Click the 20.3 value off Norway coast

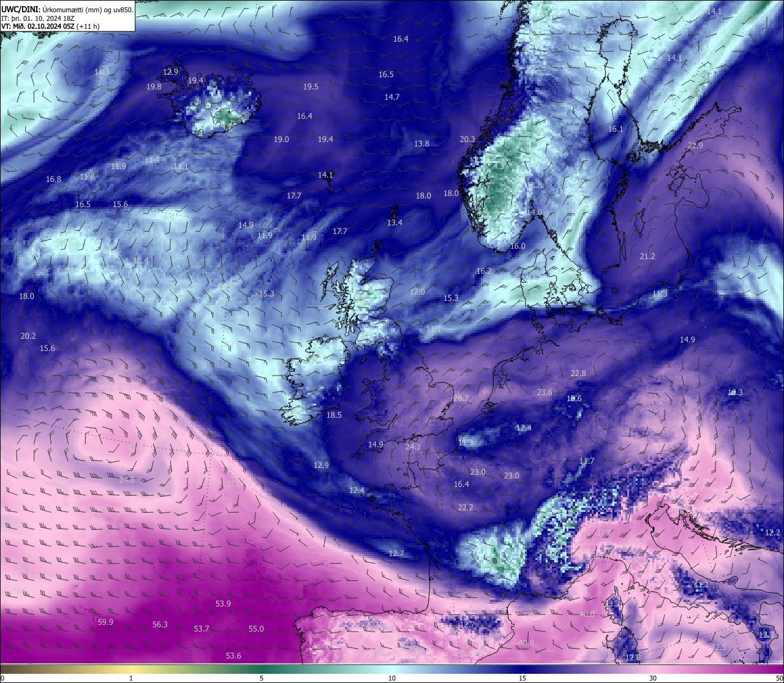tap(467, 139)
